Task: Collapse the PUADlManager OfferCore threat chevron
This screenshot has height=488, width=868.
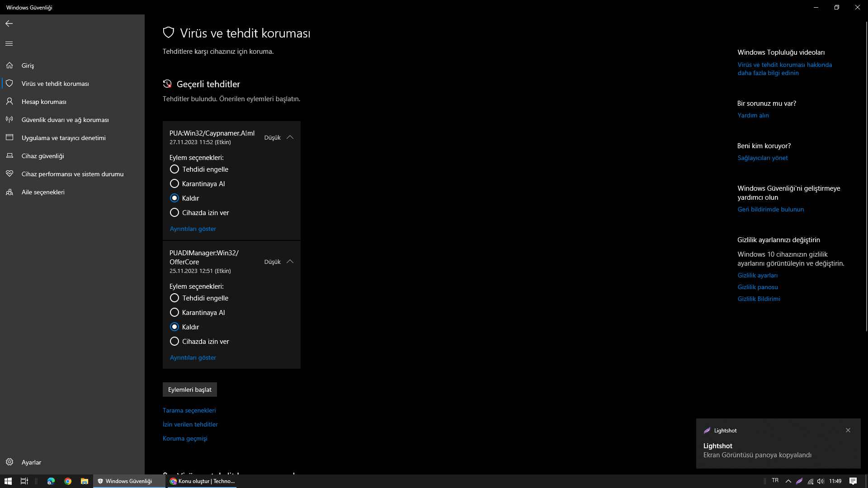Action: pyautogui.click(x=290, y=262)
